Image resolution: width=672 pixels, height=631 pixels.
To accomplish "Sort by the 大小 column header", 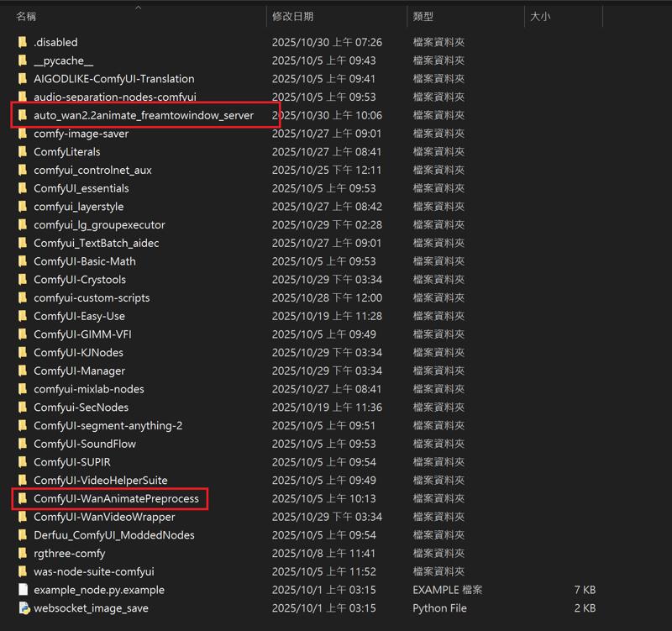I will tap(540, 17).
